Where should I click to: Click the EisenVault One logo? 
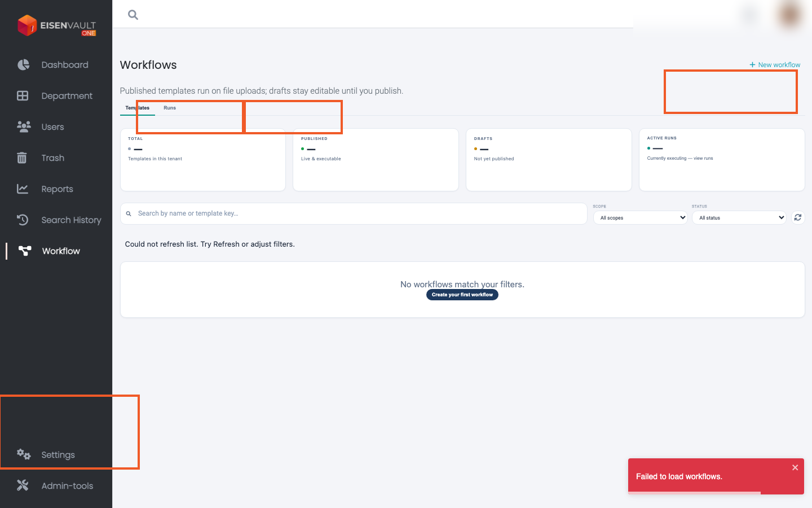(x=56, y=25)
